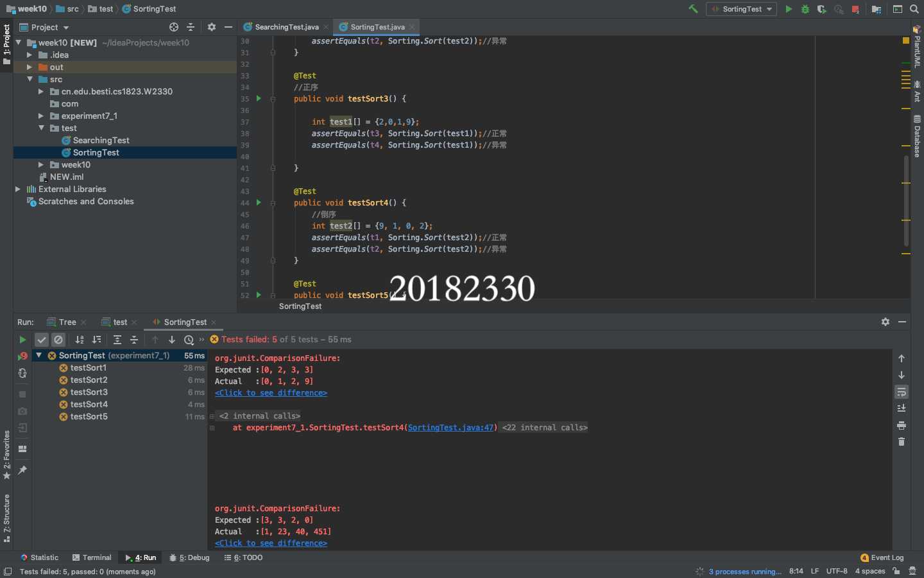
Task: Open the Terminal tool window
Action: (92, 557)
